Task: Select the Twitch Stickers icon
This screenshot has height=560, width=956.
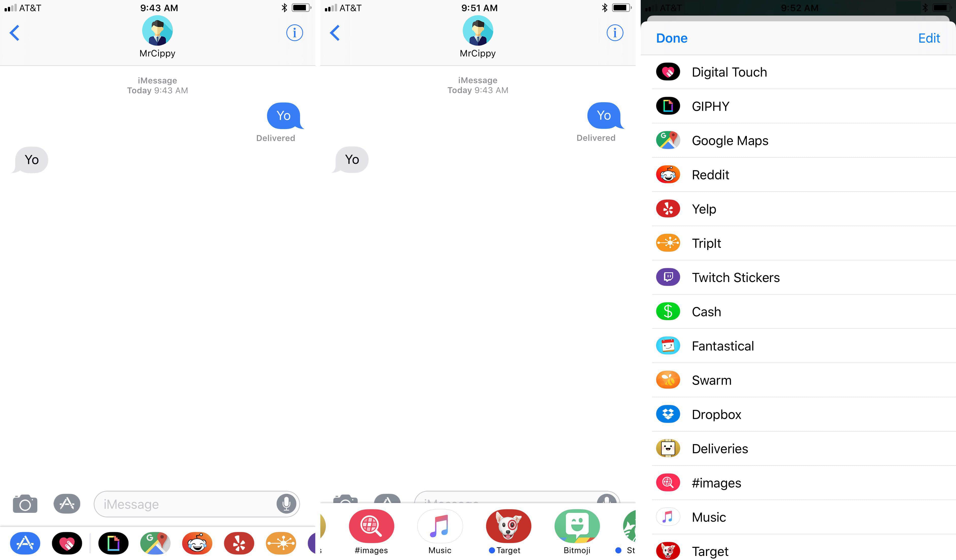Action: (x=668, y=277)
